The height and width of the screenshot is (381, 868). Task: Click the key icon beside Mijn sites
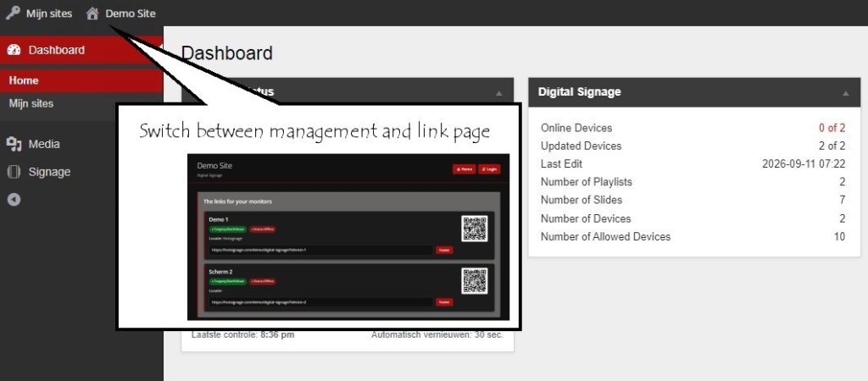[13, 13]
